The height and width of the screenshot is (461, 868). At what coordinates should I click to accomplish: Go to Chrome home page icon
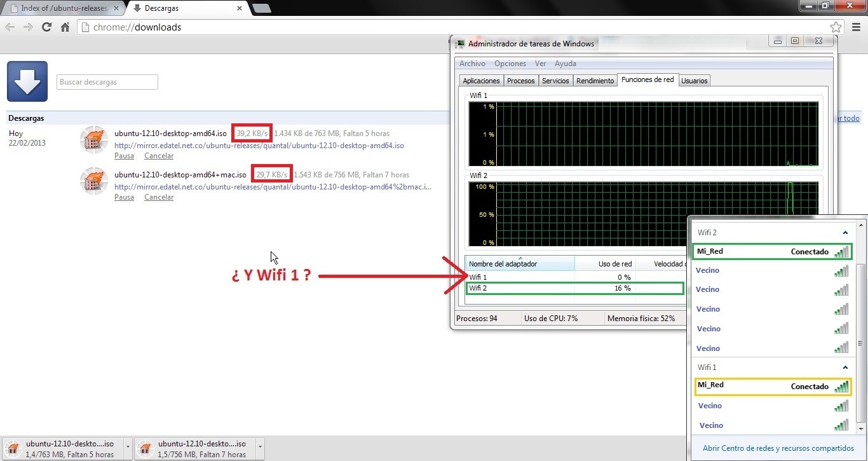pos(65,27)
